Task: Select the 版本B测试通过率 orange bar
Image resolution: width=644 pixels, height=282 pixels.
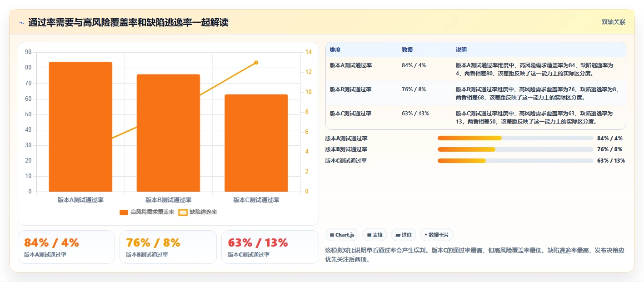Action: 168,133
